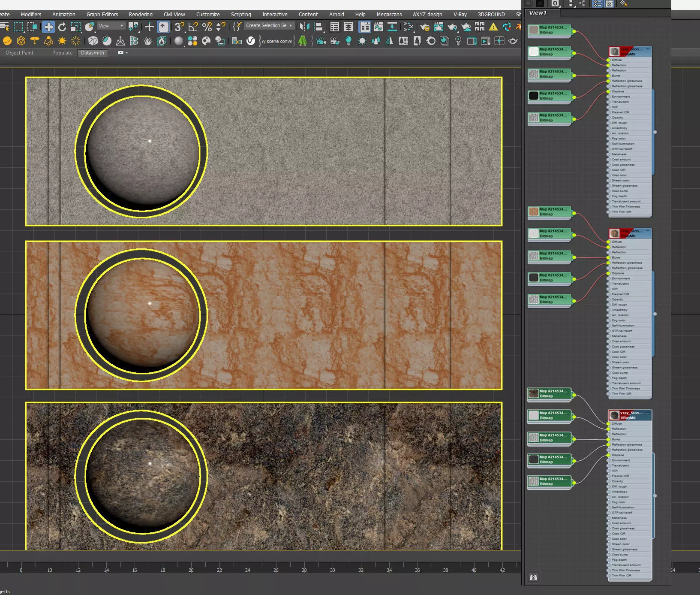The image size is (700, 595).
Task: Open the ribbon options dropdown beside Datasmith
Action: (x=123, y=53)
